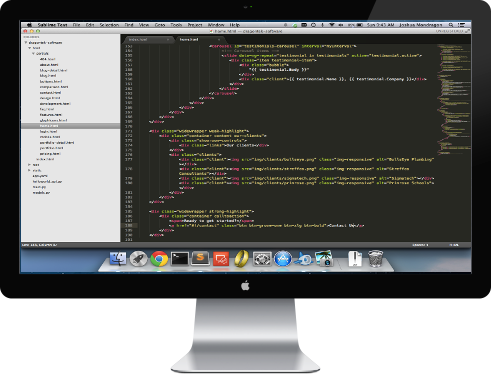The height and width of the screenshot is (375, 491).
Task: Open Spotlight search magnifier icon
Action: (x=450, y=25)
